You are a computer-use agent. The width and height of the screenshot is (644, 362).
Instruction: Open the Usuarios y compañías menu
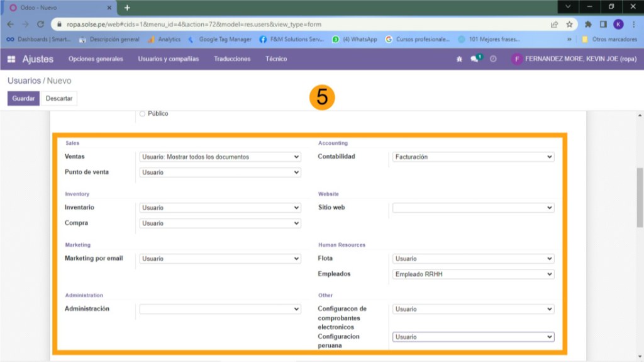click(x=169, y=59)
